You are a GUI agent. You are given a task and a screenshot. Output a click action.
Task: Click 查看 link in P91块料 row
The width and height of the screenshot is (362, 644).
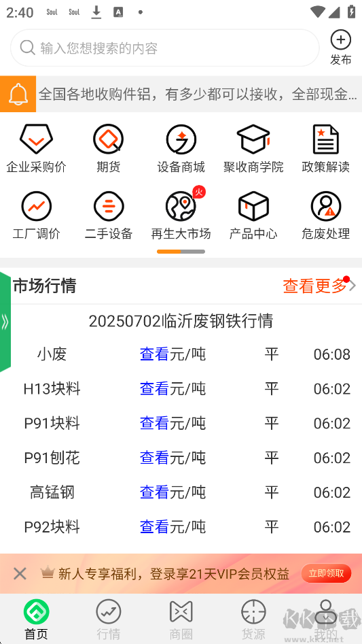click(x=154, y=423)
